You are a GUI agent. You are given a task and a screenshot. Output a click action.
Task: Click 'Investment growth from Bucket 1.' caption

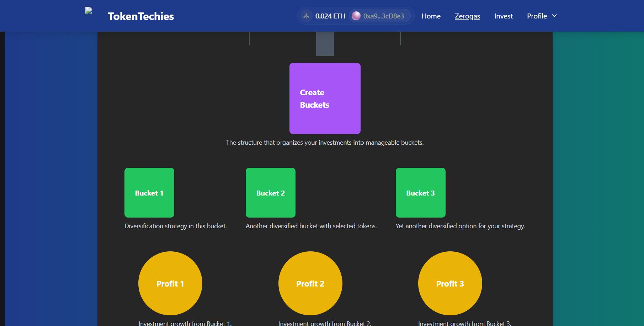(x=185, y=323)
